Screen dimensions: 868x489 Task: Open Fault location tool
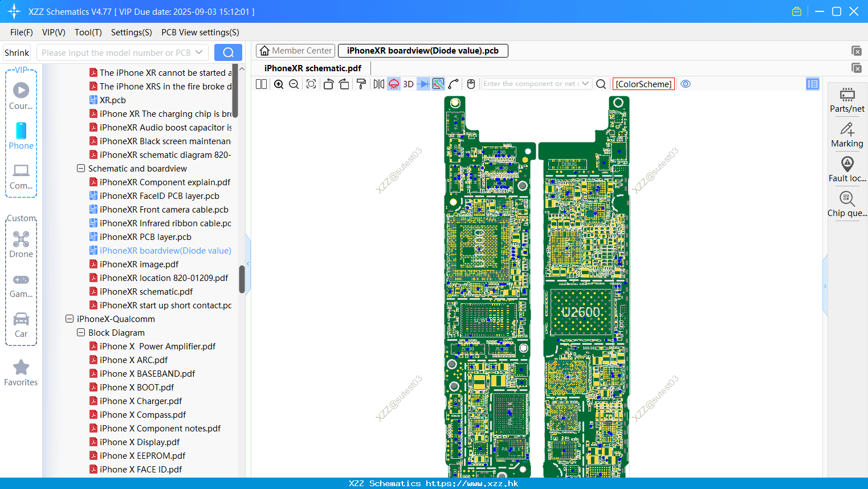[x=847, y=169]
